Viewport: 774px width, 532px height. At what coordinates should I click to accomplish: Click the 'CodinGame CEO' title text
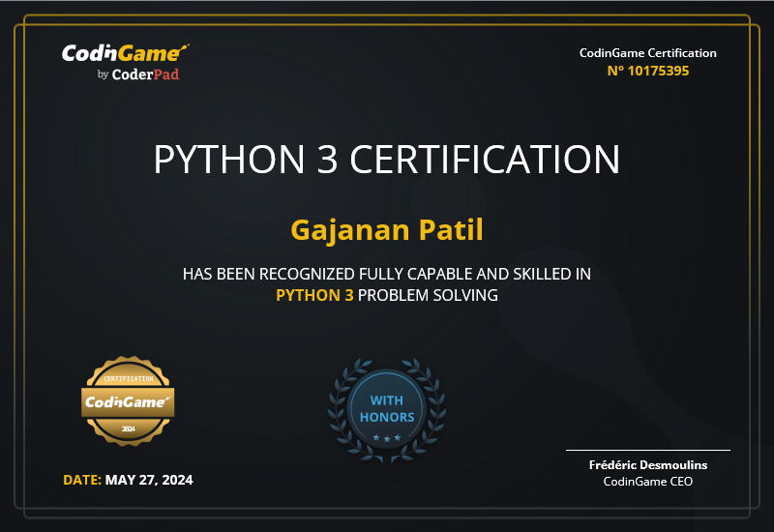click(x=648, y=481)
